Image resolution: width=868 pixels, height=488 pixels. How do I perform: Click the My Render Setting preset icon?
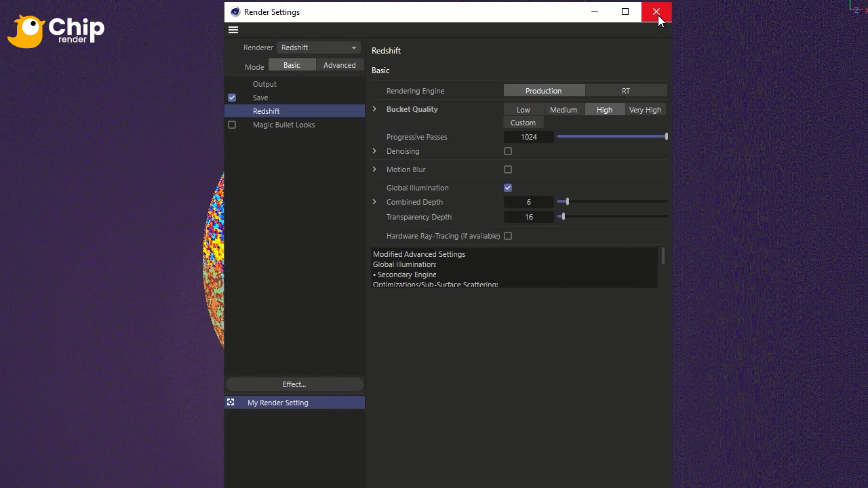pos(231,403)
